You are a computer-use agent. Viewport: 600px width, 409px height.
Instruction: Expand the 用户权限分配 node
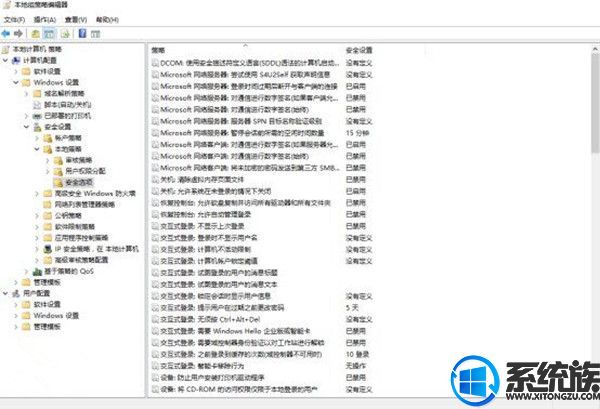47,171
